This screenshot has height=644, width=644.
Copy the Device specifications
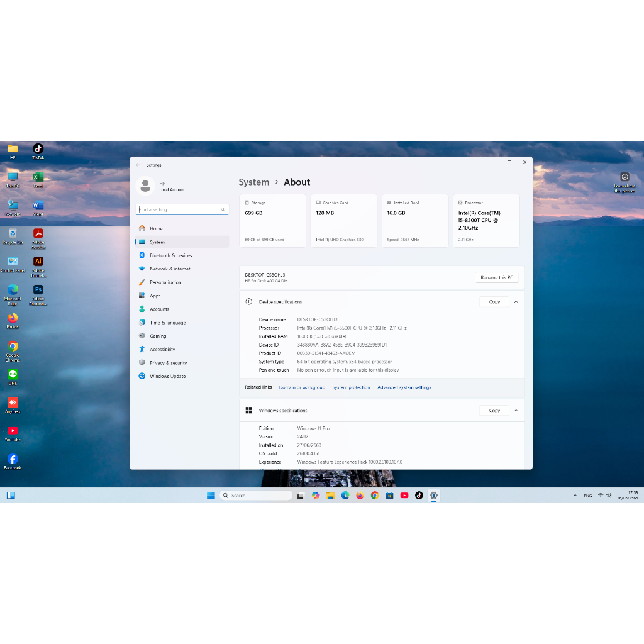pyautogui.click(x=494, y=302)
